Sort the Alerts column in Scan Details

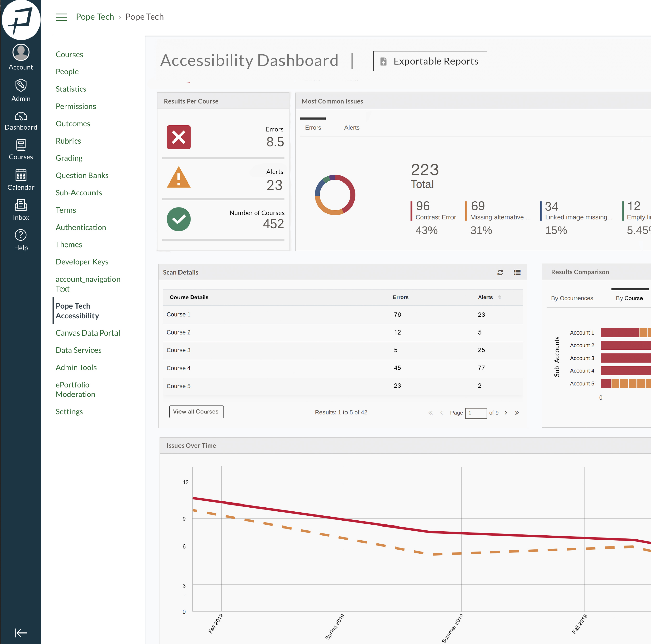click(x=499, y=297)
